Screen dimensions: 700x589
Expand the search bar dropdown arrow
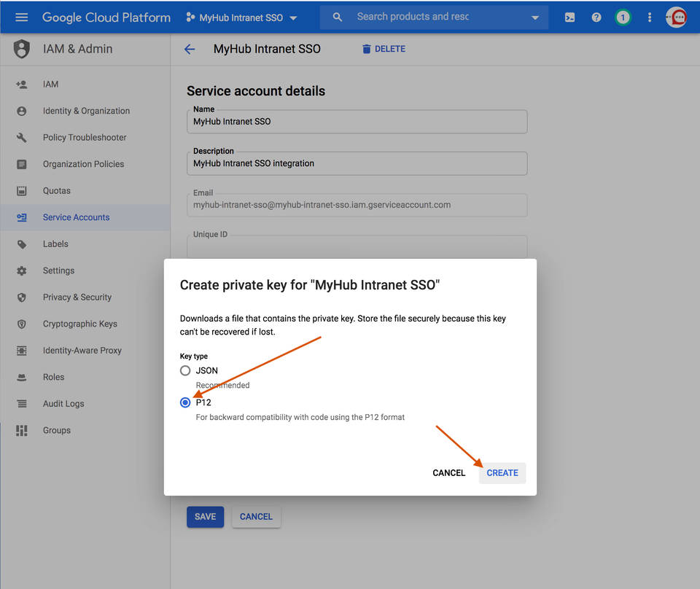(535, 16)
